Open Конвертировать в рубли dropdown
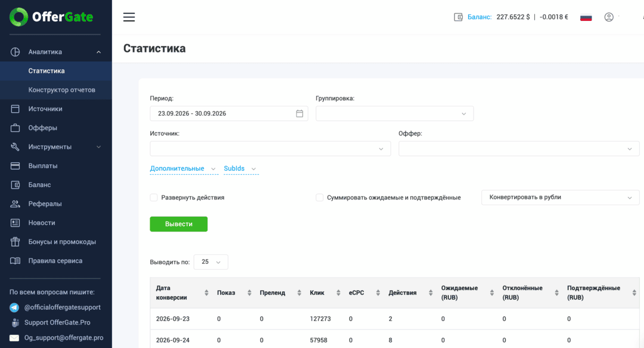This screenshot has width=644, height=348. point(560,198)
